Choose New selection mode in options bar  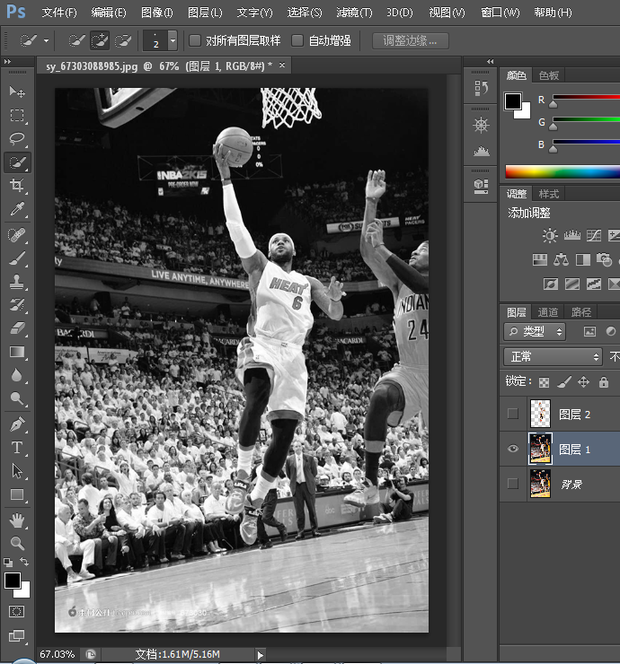pos(77,41)
